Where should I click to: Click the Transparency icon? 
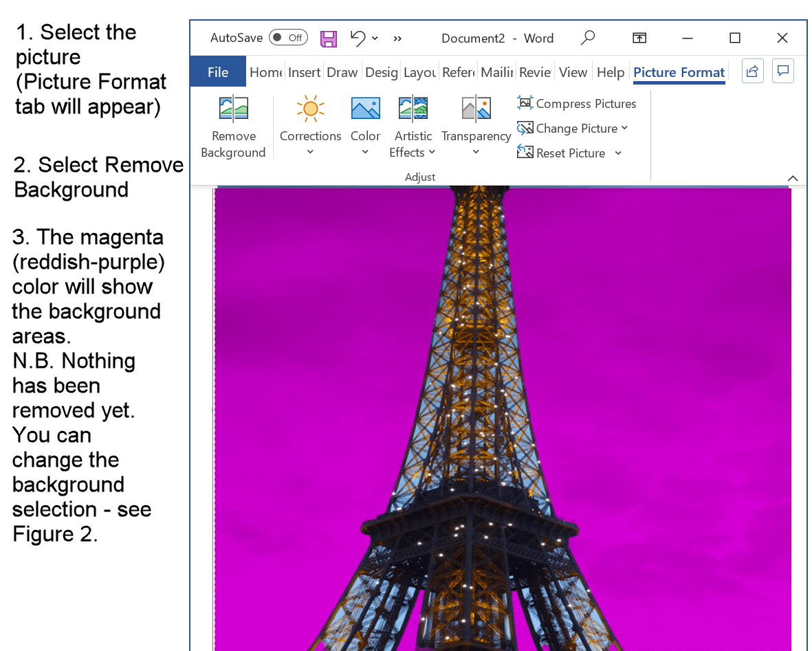coord(476,109)
